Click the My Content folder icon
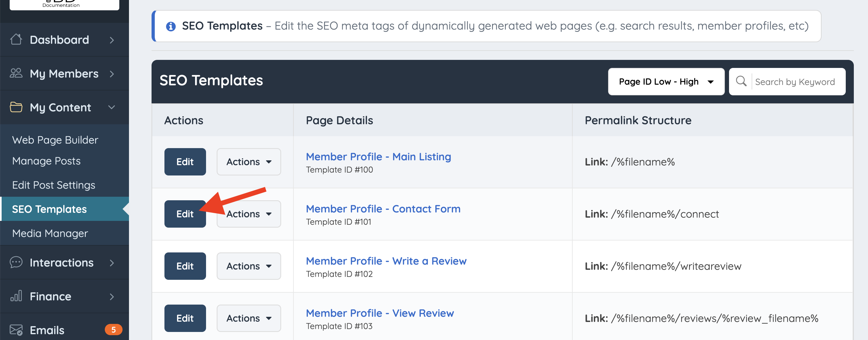The image size is (868, 340). coord(16,107)
